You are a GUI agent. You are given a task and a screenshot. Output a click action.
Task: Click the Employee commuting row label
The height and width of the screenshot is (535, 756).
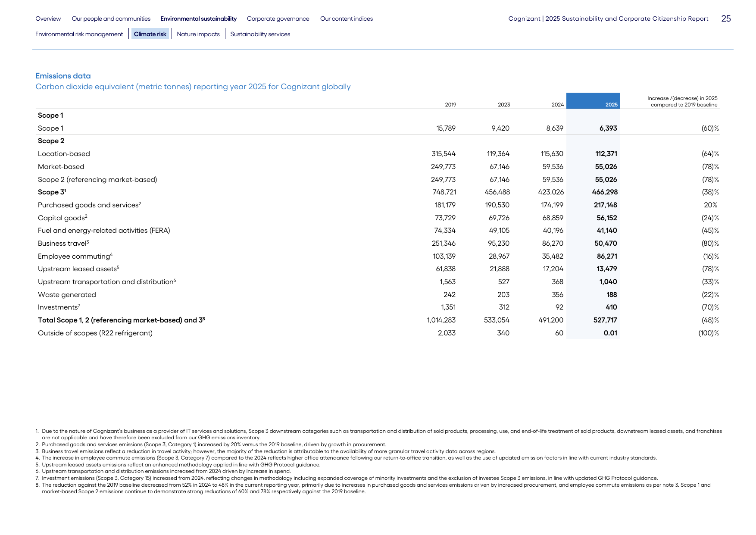75,256
